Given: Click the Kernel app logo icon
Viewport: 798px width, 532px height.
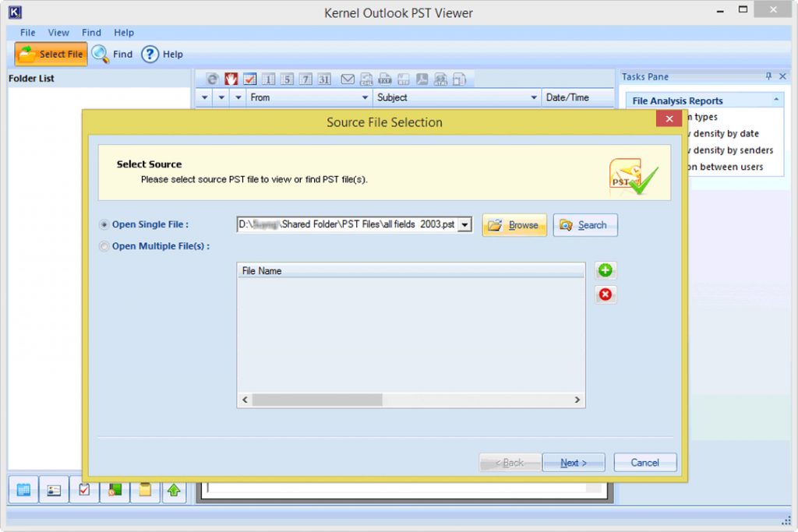Looking at the screenshot, I should [15, 12].
